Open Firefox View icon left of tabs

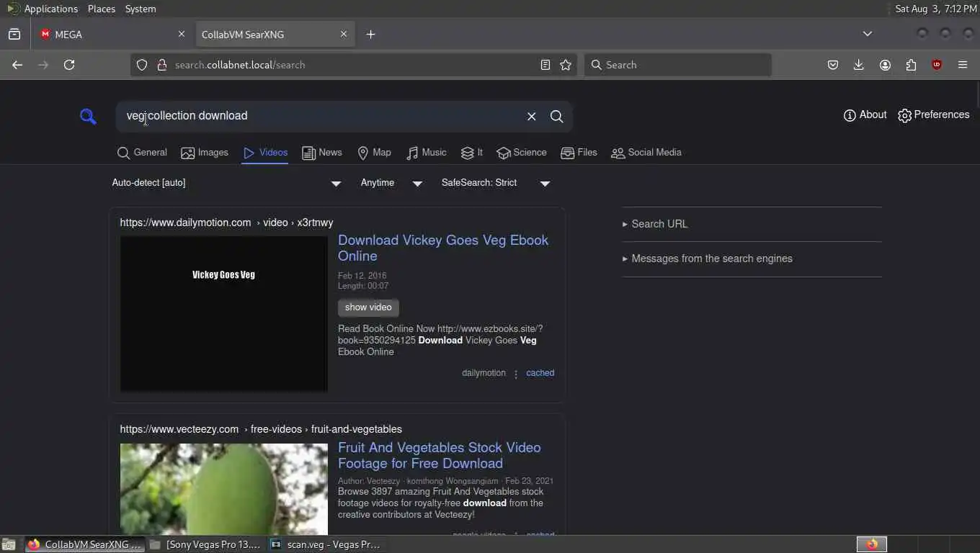tap(14, 35)
